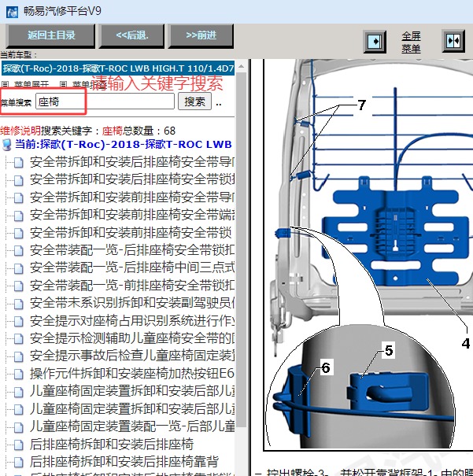Toggle the second 菜单 checkbox near the search hint
The width and height of the screenshot is (473, 476).
point(63,85)
